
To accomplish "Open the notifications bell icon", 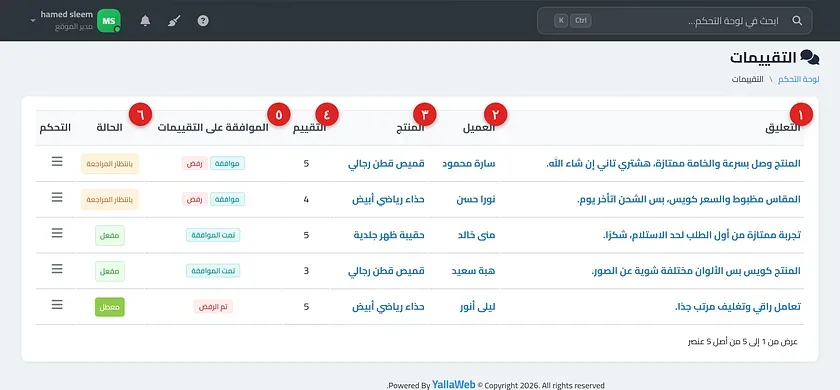I will [x=145, y=21].
